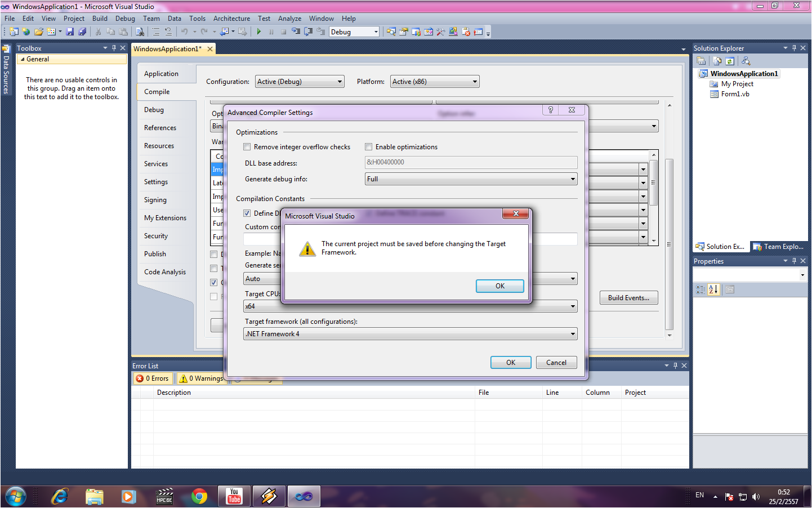Click the Categorized icon in Properties panel
The height and width of the screenshot is (508, 812).
pos(701,289)
